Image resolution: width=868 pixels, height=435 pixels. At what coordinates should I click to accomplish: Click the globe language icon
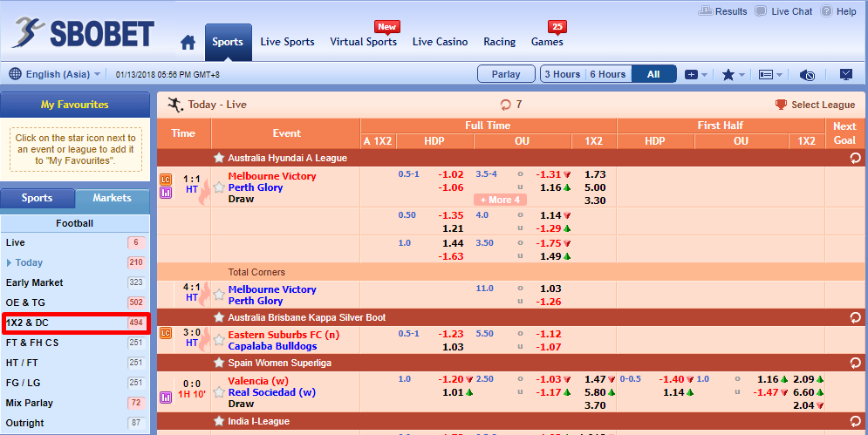16,74
